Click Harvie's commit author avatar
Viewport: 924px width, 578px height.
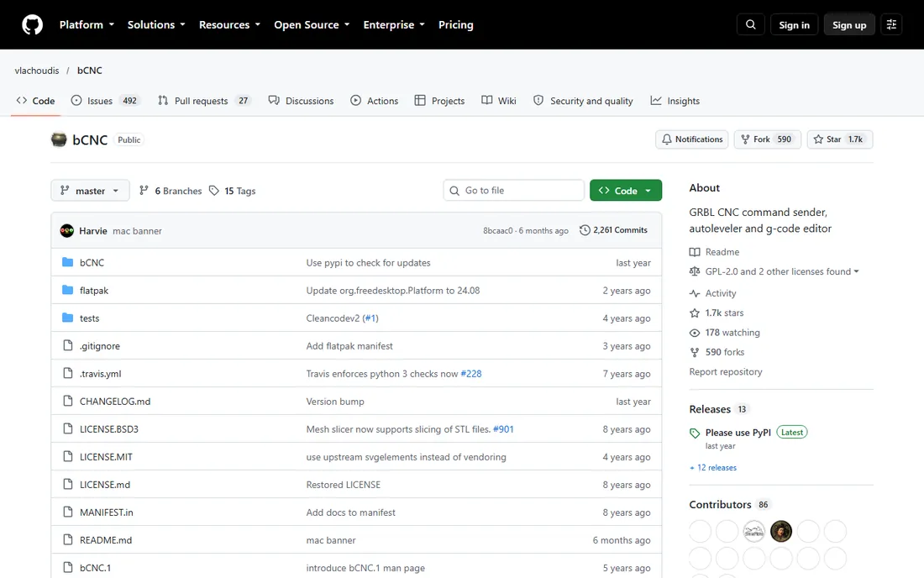tap(67, 230)
